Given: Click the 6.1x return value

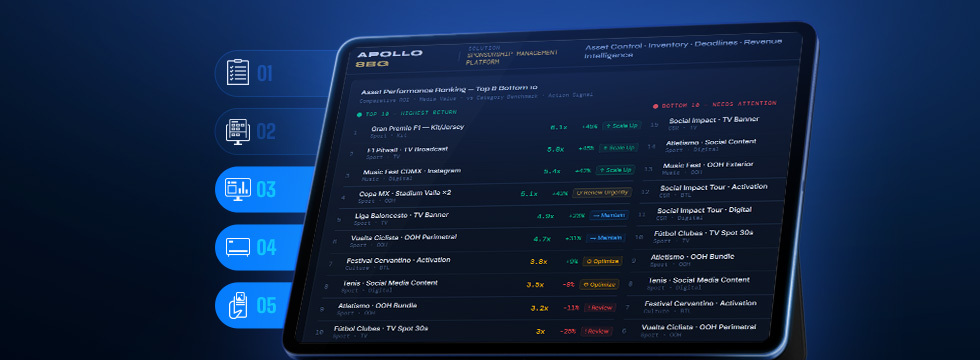Looking at the screenshot, I should tap(558, 127).
